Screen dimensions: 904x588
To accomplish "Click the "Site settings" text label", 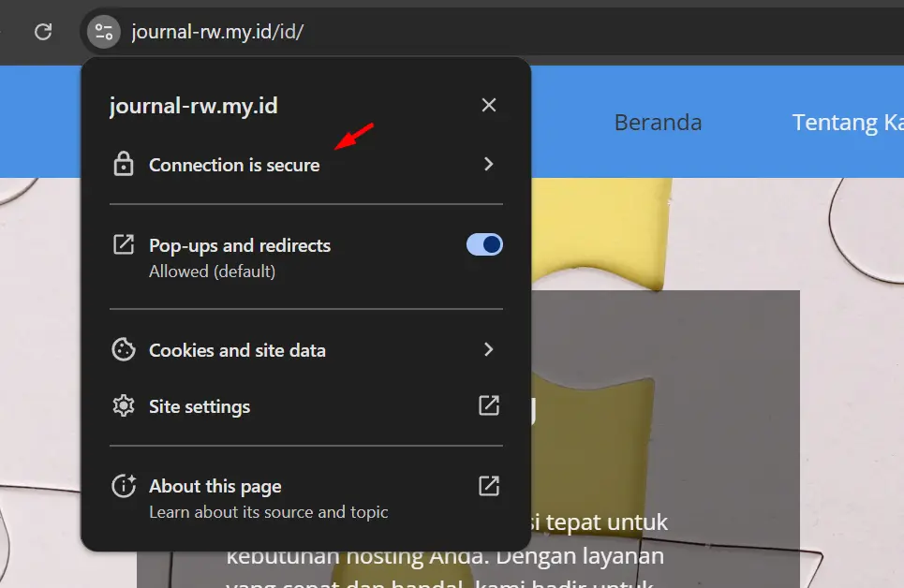I will (x=200, y=406).
